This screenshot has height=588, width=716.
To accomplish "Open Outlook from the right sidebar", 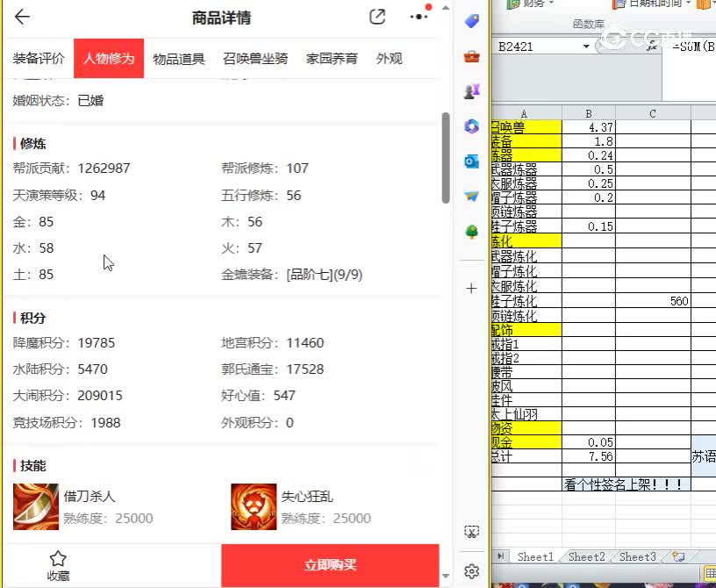I will point(471,161).
